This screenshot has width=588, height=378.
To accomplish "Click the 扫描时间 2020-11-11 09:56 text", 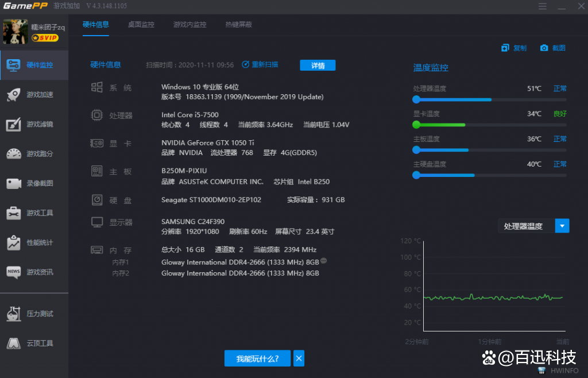I will point(189,65).
